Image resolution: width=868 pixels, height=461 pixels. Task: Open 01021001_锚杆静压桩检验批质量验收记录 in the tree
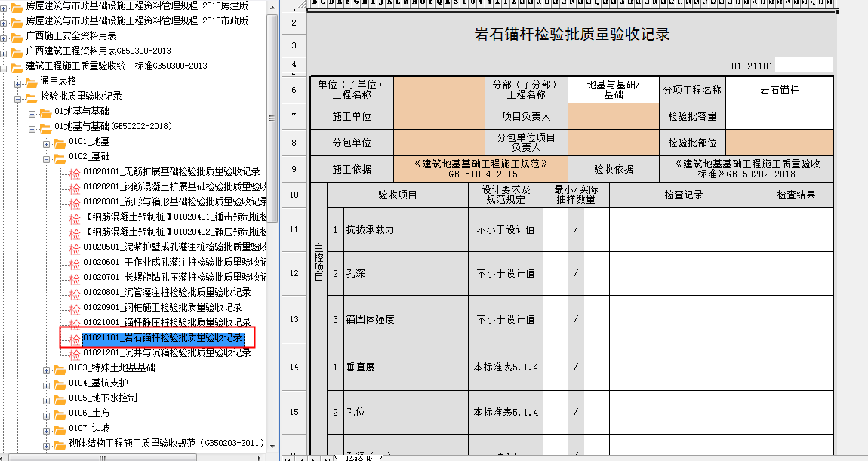pyautogui.click(x=166, y=322)
